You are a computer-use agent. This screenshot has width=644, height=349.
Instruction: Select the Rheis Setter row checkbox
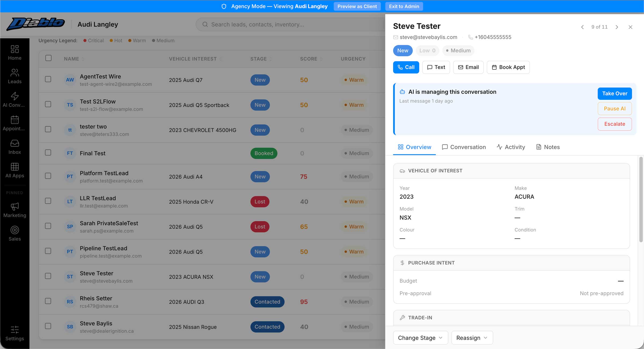[x=48, y=301]
